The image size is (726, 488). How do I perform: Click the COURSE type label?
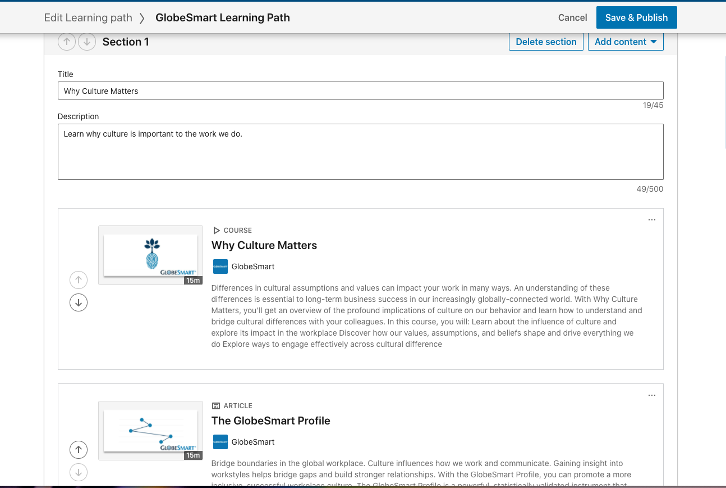[238, 231]
